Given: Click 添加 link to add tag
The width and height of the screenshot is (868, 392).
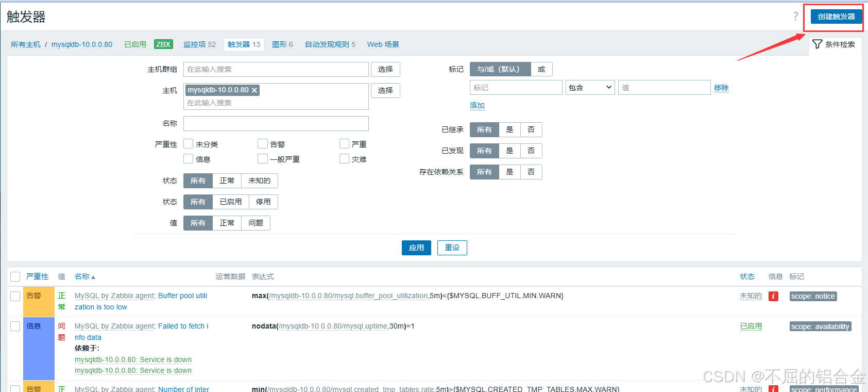Looking at the screenshot, I should tap(477, 105).
